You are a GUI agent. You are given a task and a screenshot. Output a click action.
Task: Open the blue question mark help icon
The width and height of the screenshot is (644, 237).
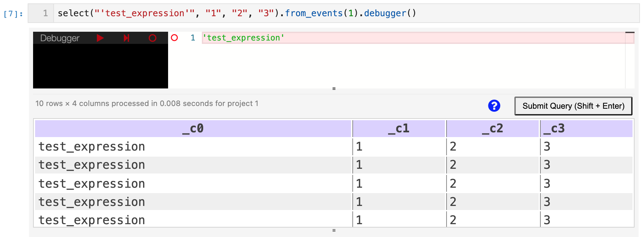point(494,106)
